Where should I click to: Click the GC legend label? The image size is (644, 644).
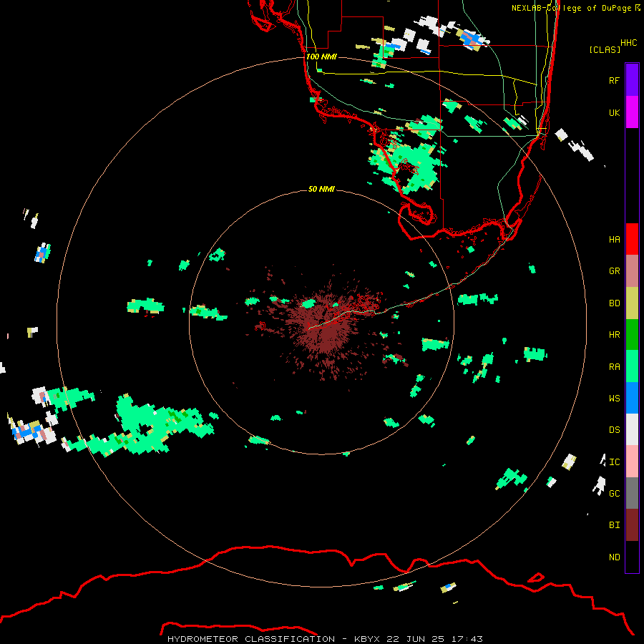point(614,494)
